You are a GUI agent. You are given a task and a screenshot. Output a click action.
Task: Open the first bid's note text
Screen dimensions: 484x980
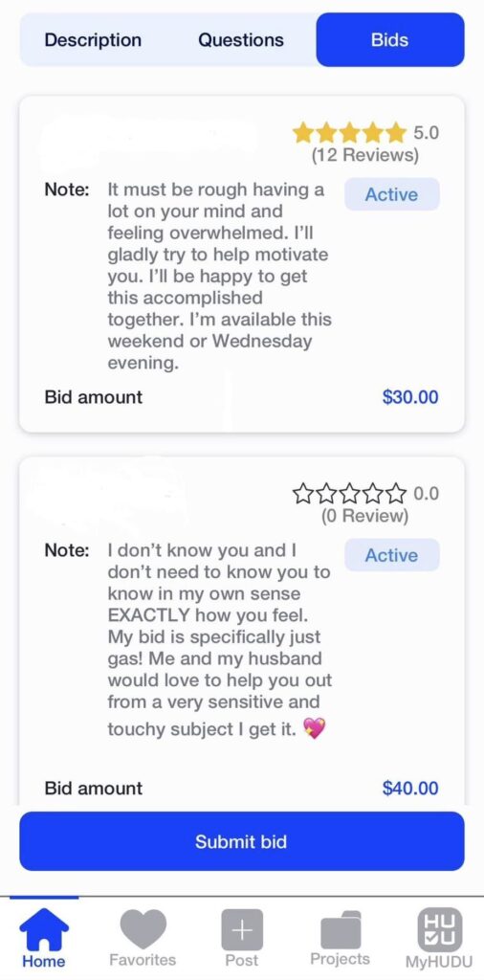pyautogui.click(x=219, y=276)
